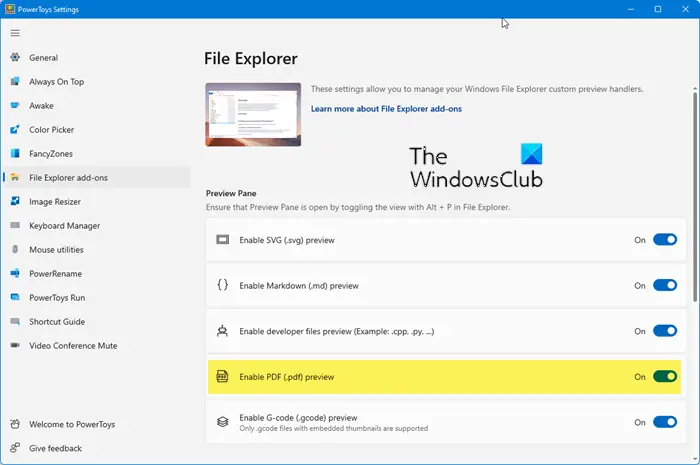The image size is (700, 465).
Task: Click the Give feedback icon
Action: [x=15, y=448]
